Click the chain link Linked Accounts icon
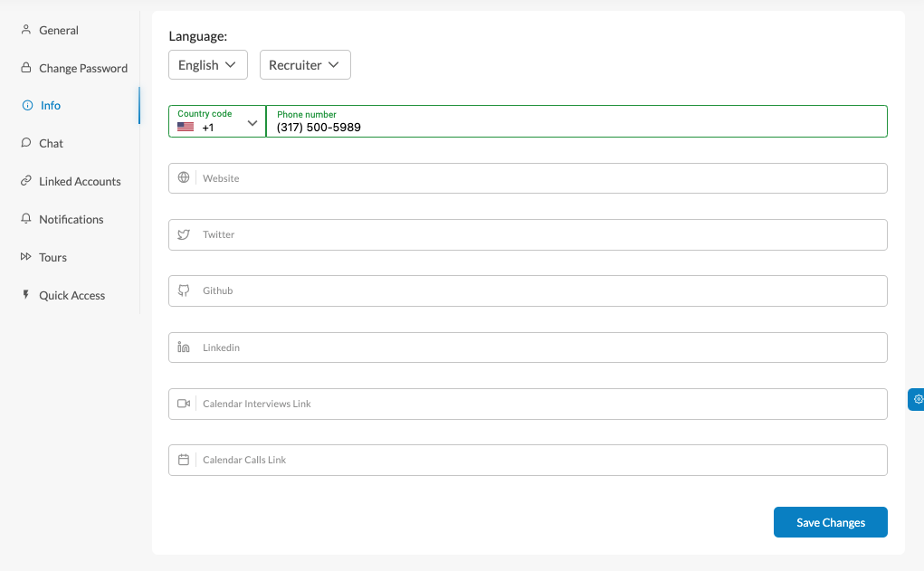Viewport: 924px width, 571px height. pyautogui.click(x=26, y=181)
